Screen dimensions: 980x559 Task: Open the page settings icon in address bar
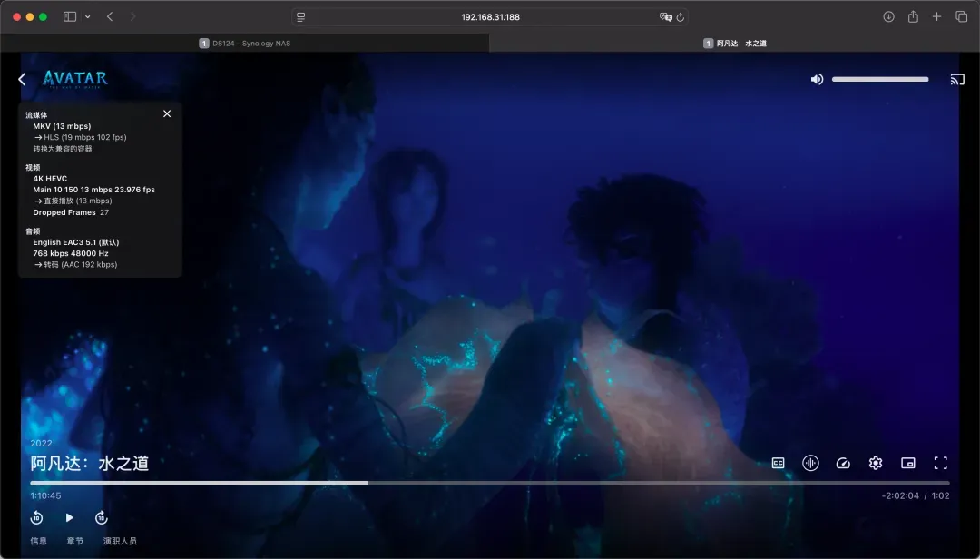pyautogui.click(x=300, y=17)
